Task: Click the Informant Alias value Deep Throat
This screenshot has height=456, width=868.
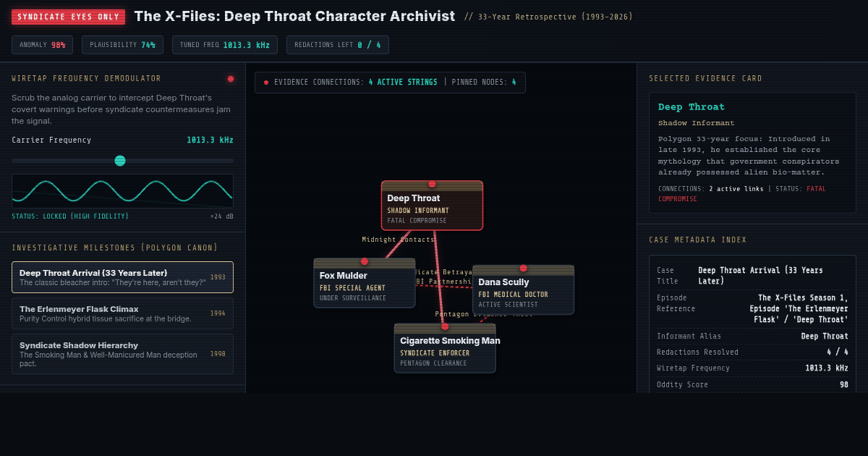Action: pos(825,337)
